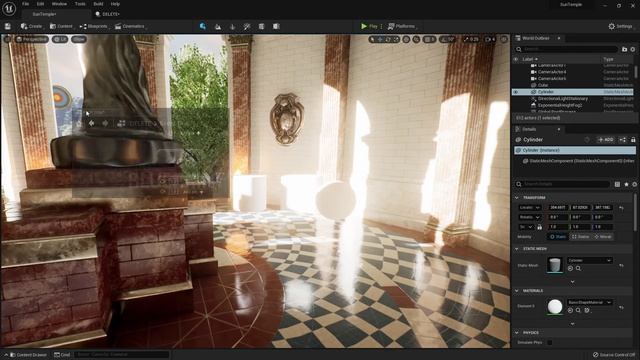Viewport: 640px width, 360px height.
Task: Lock the Details panel selection
Action: [x=633, y=140]
